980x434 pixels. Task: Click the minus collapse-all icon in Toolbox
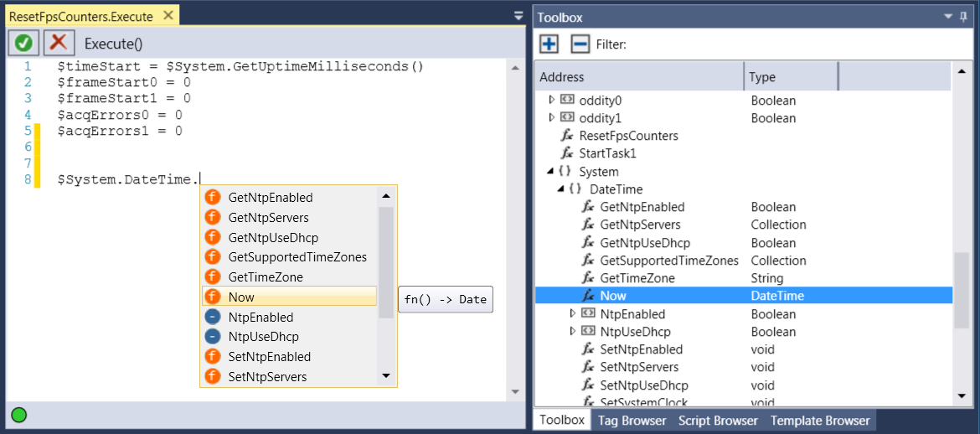[580, 44]
